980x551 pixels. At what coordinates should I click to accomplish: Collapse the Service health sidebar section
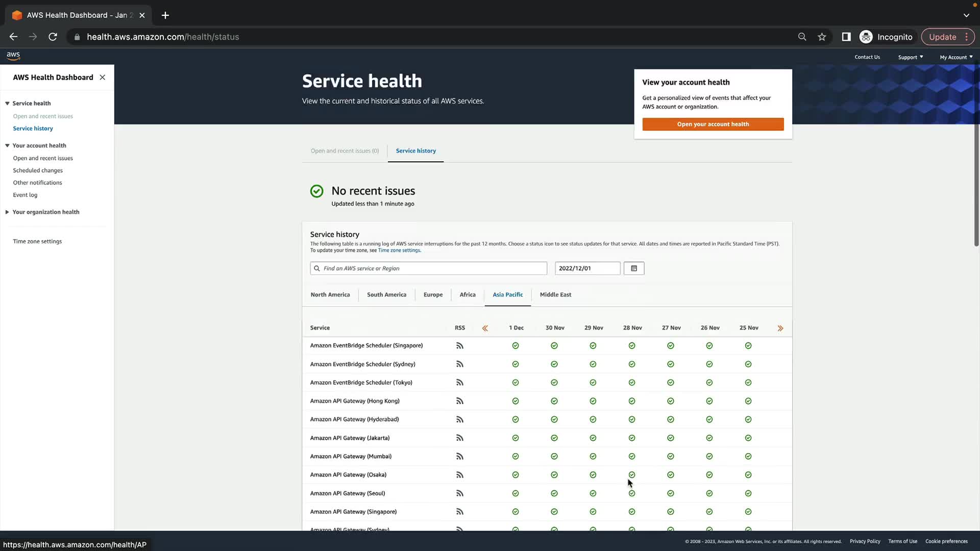point(8,104)
